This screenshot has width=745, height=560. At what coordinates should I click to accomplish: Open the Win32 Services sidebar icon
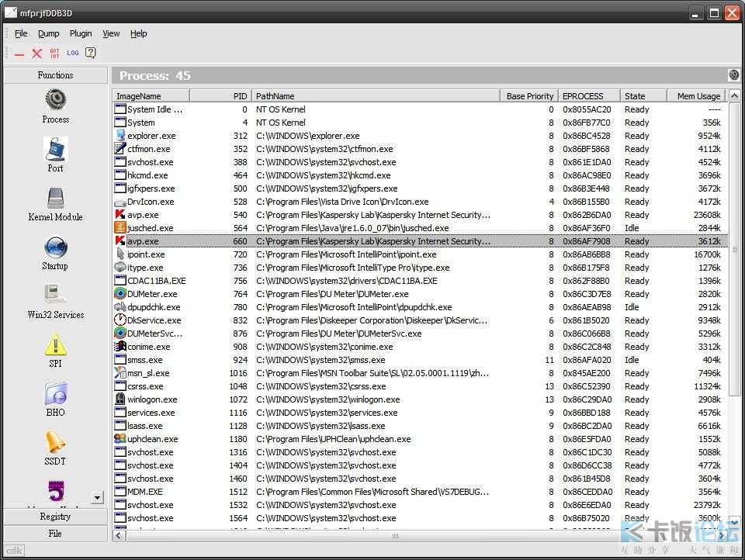click(56, 295)
